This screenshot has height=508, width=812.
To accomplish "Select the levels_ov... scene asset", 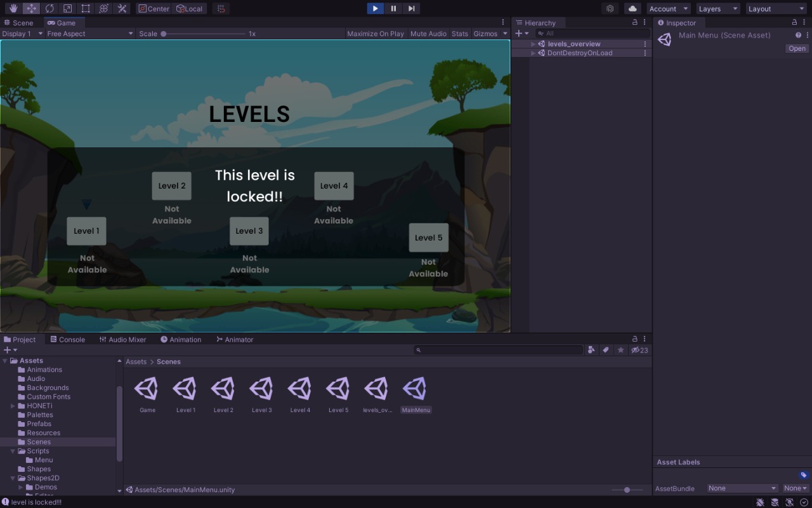I will pos(376,395).
